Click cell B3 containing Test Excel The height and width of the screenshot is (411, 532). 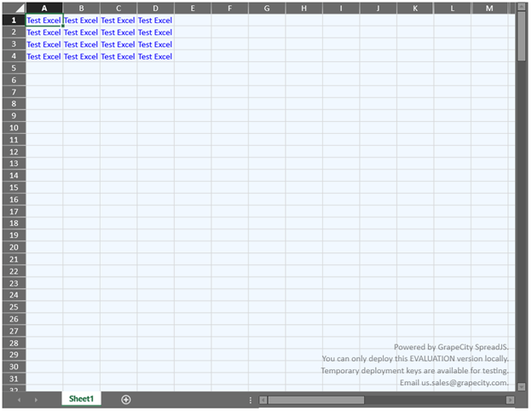click(x=82, y=44)
